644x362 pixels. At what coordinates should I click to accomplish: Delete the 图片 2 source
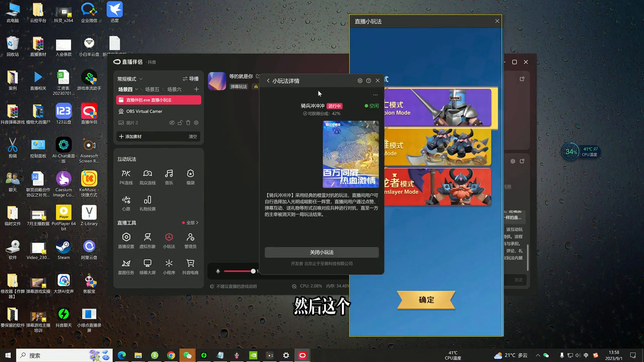coord(188,123)
